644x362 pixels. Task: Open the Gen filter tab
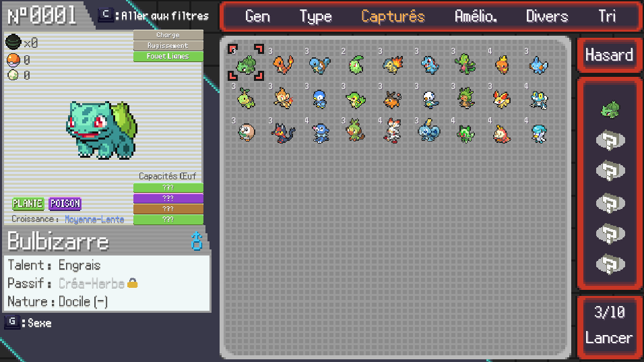click(257, 16)
